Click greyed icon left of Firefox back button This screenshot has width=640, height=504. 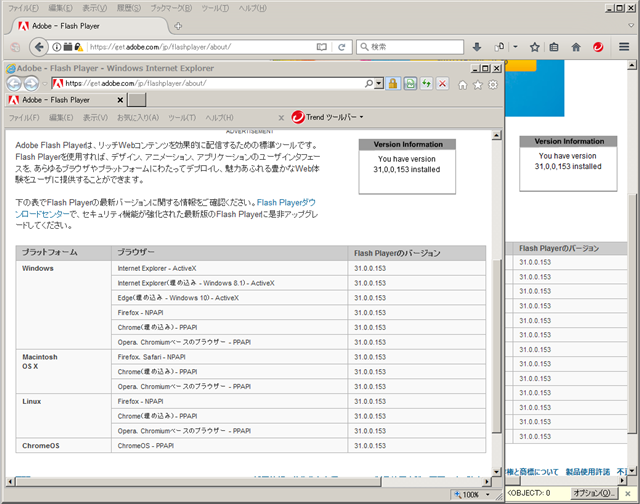[x=15, y=47]
